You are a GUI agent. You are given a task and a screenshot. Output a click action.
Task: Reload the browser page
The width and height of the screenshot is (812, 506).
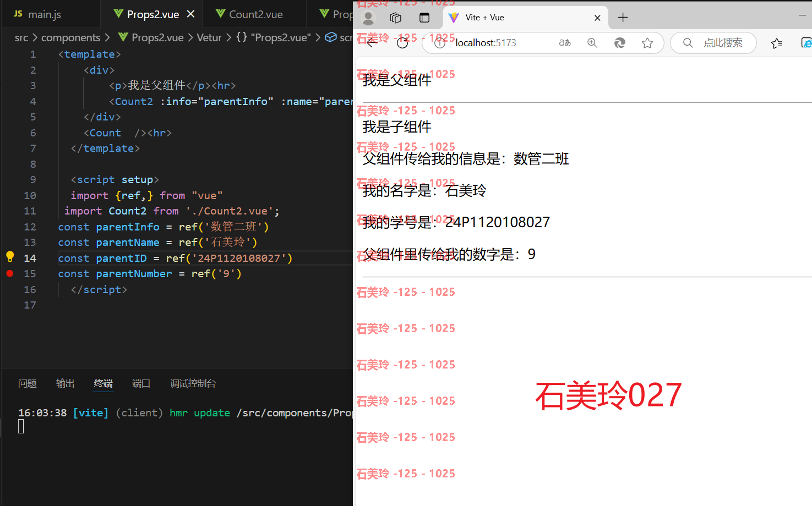402,43
